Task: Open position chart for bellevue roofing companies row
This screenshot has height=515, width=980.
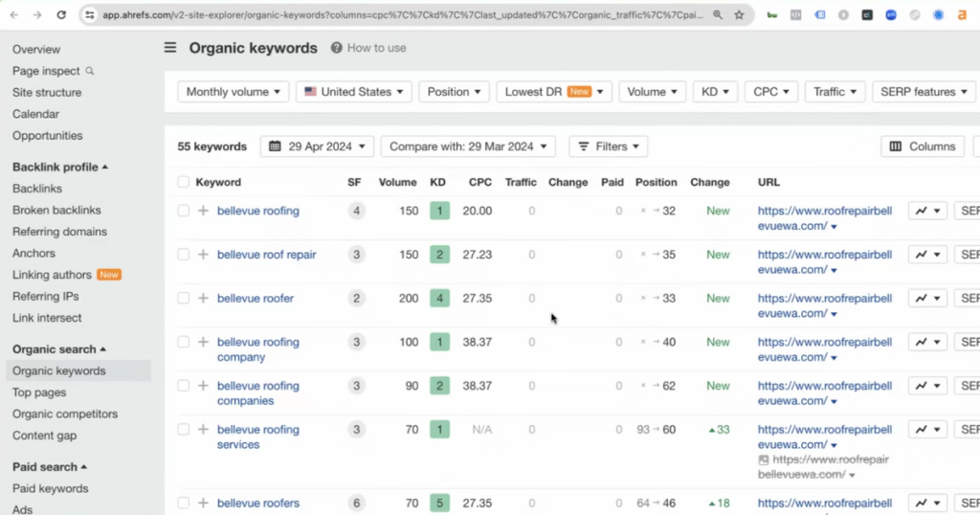Action: [x=928, y=386]
